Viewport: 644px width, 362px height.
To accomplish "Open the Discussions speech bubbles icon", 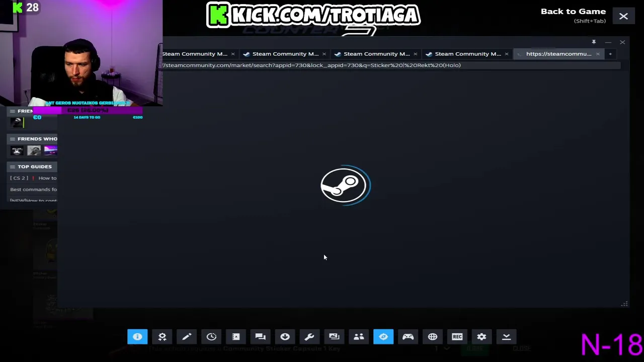I will [260, 337].
